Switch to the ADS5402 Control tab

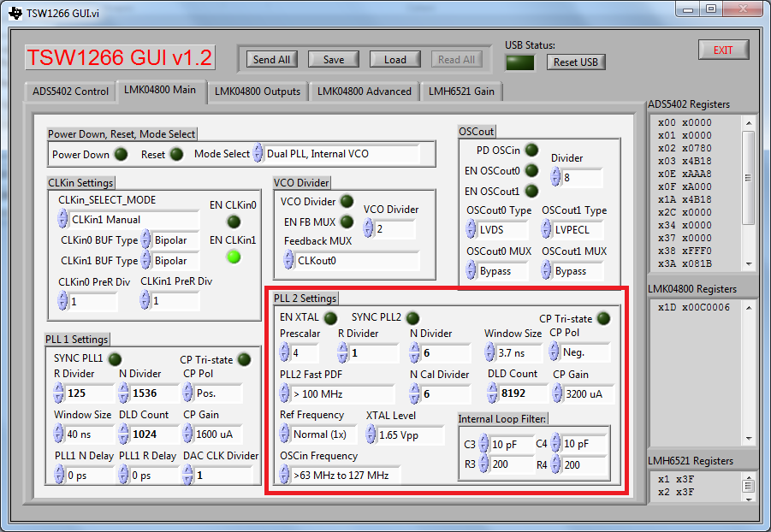(x=70, y=92)
